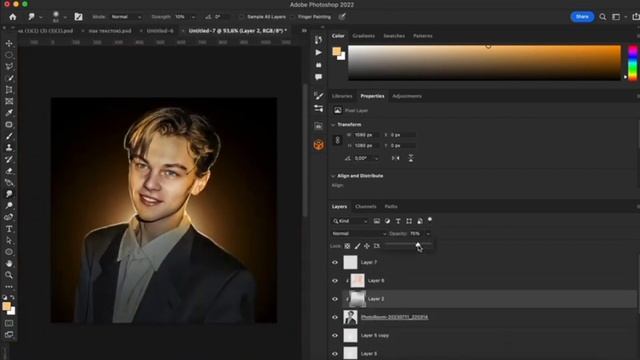The image size is (640, 360).
Task: Open the layer filter Kind dropdown
Action: 350,221
